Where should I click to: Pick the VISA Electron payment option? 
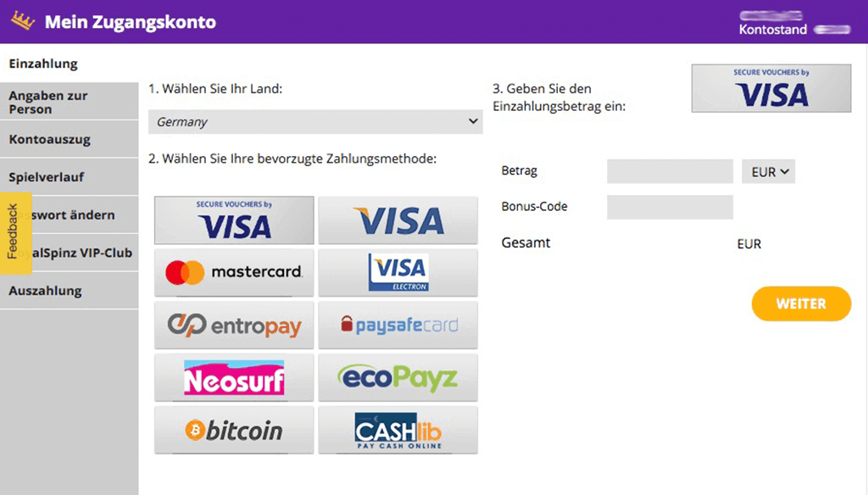pos(398,273)
